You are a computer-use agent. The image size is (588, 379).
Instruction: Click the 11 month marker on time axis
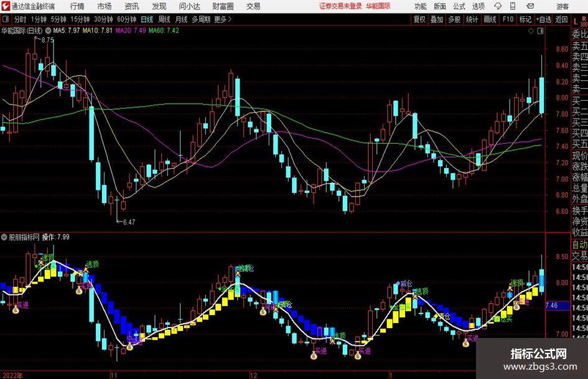[114, 375]
